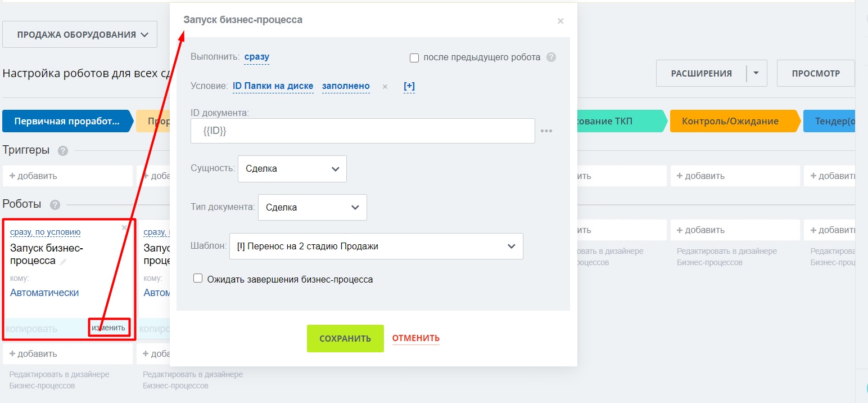Click the Роботы help question mark

(x=55, y=205)
